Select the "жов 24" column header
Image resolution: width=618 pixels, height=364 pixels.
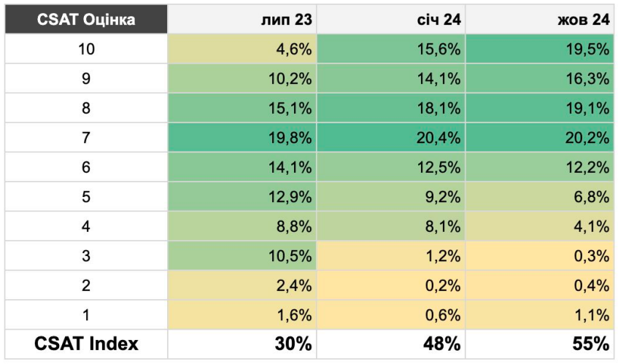point(539,20)
